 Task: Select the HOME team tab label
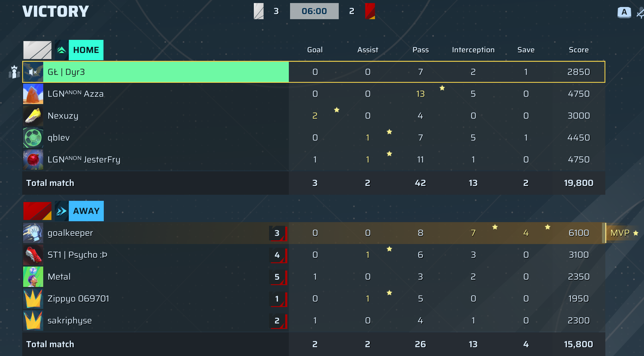pos(86,50)
